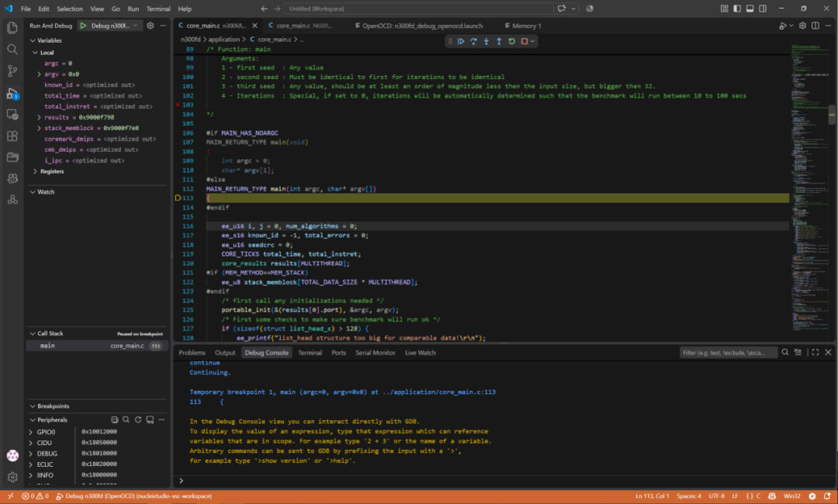The image size is (838, 504).
Task: Open notifications bell in status bar
Action: click(827, 496)
